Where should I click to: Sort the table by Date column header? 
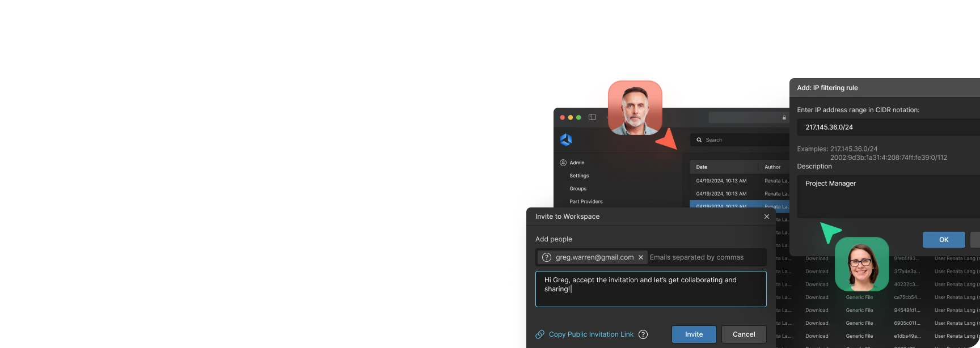[x=702, y=167]
